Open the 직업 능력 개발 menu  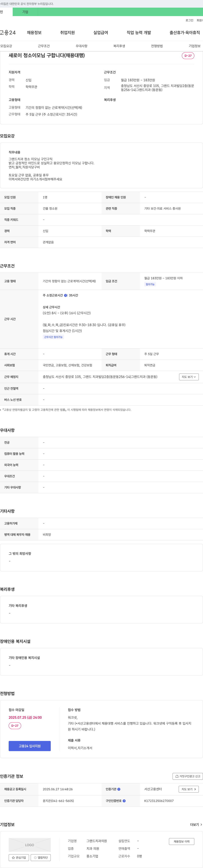(x=139, y=33)
